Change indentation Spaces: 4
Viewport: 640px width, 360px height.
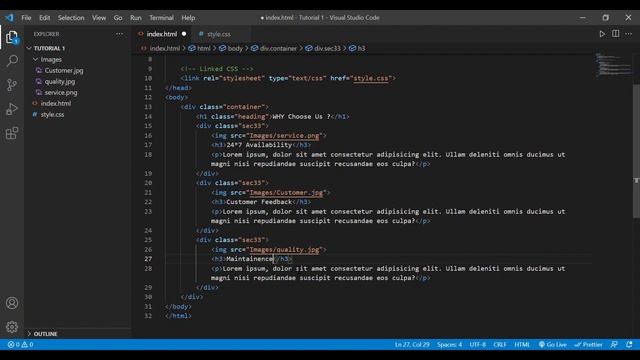click(449, 344)
